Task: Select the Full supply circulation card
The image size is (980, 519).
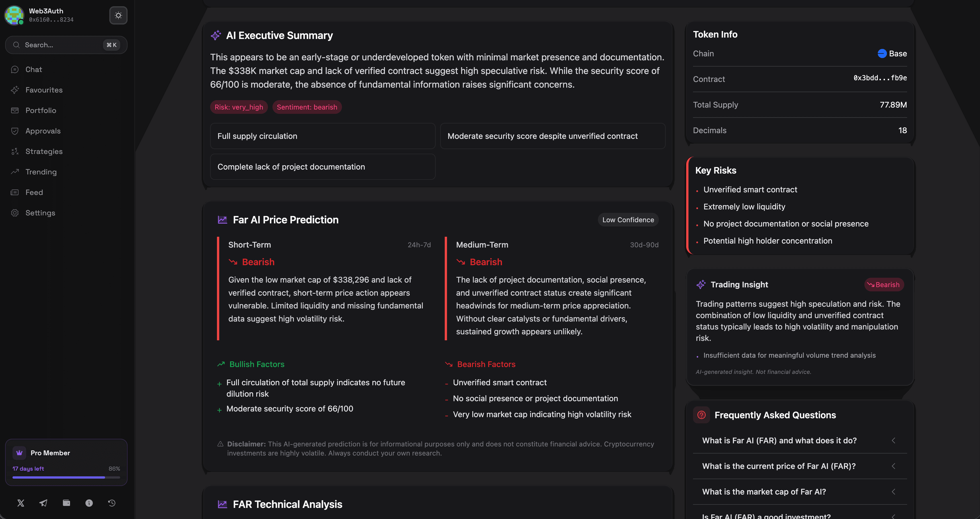Action: (323, 136)
